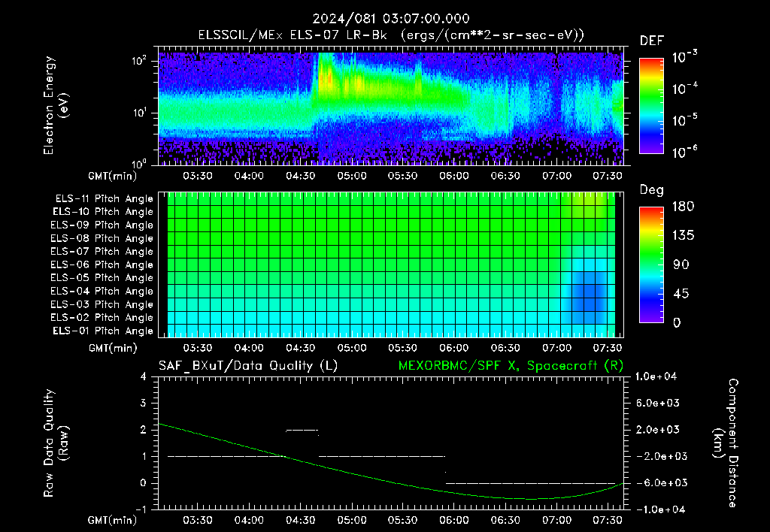Viewport: 770px width, 532px height.
Task: Click the Electron Energy axis label
Action: tap(56, 105)
